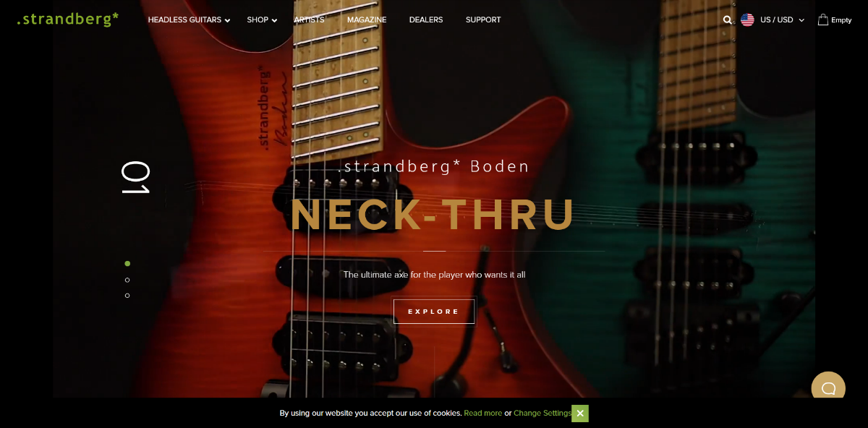Open the Magazine menu item
This screenshot has width=868, height=428.
coord(367,20)
